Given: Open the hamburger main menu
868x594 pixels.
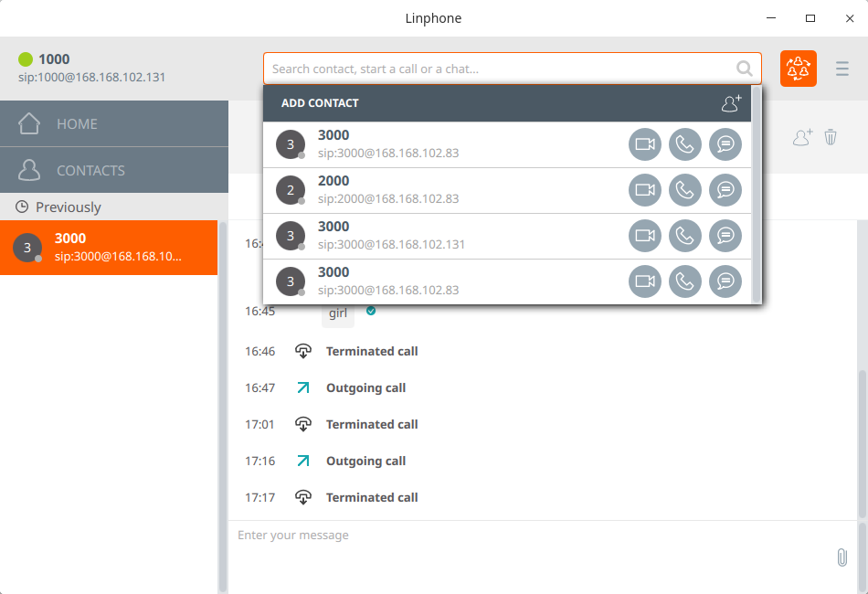Looking at the screenshot, I should pyautogui.click(x=842, y=69).
